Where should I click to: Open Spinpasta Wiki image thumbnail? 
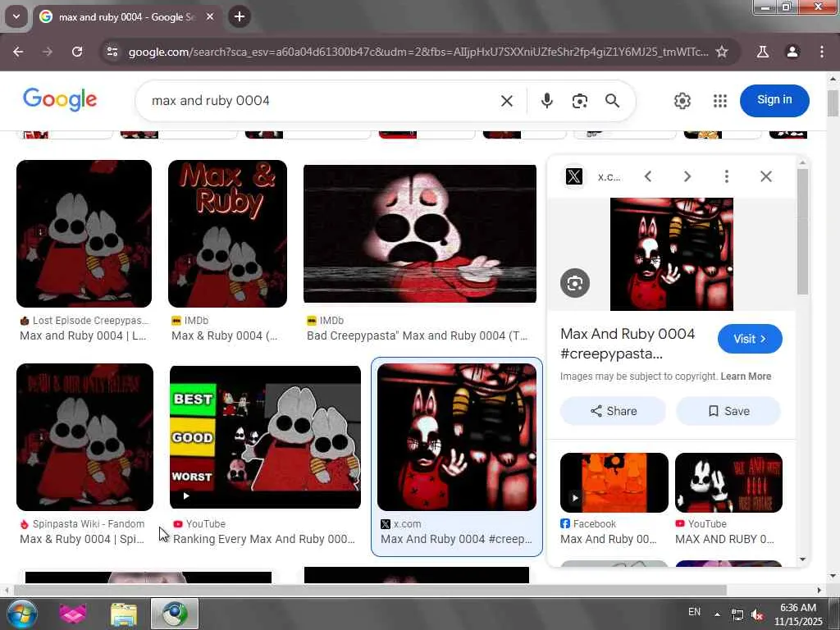84,437
